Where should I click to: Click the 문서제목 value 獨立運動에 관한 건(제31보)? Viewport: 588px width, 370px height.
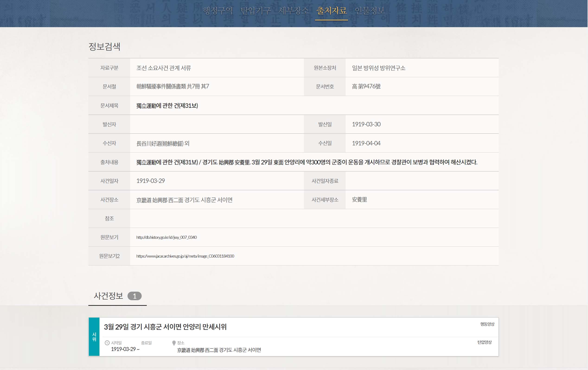pos(167,105)
